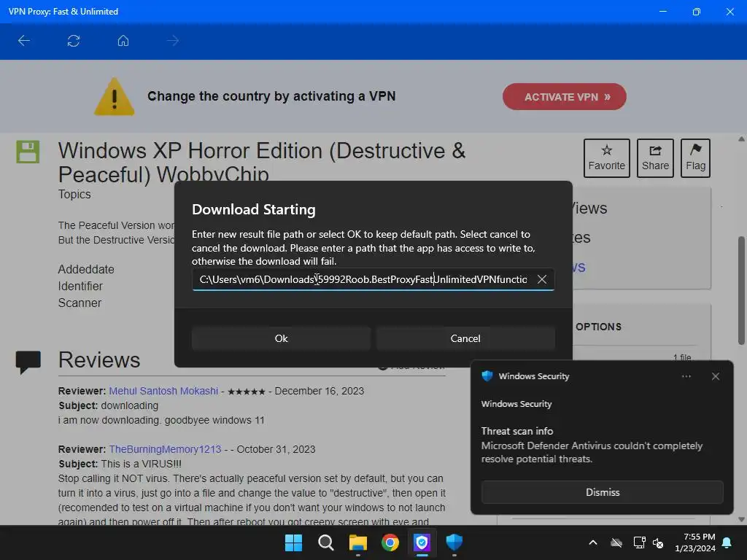
Task: Open reviewer Mehul Santosh Mokashi profile
Action: coord(163,391)
